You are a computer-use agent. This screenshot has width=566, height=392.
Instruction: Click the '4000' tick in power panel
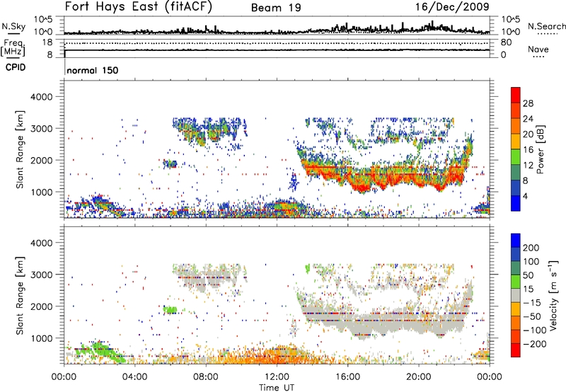pyautogui.click(x=41, y=97)
